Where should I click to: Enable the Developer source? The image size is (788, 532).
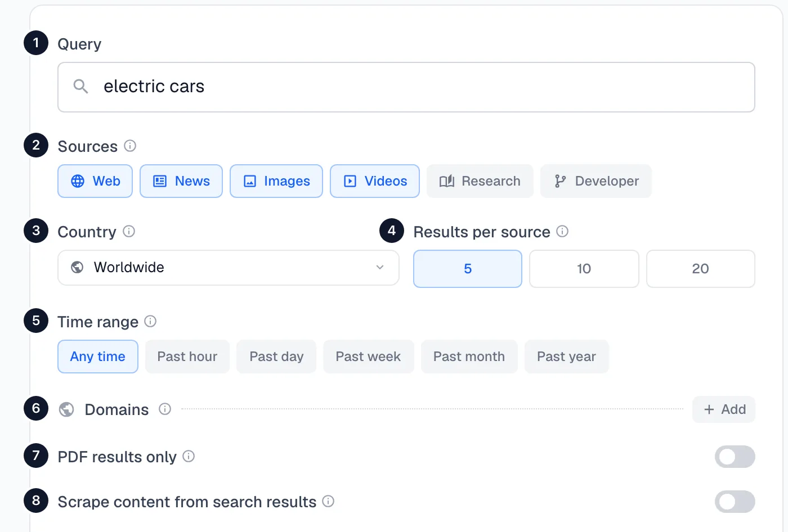click(596, 181)
